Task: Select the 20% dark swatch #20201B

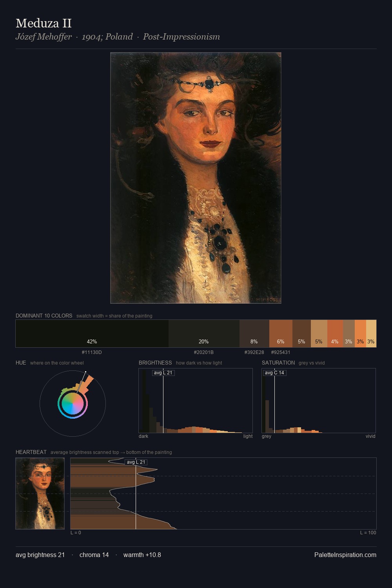Action: pos(204,334)
